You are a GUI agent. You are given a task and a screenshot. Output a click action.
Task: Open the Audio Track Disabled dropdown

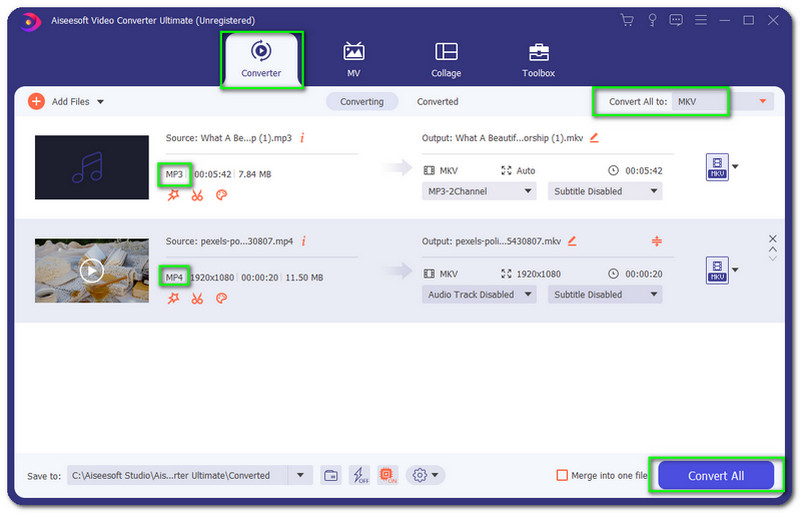479,295
